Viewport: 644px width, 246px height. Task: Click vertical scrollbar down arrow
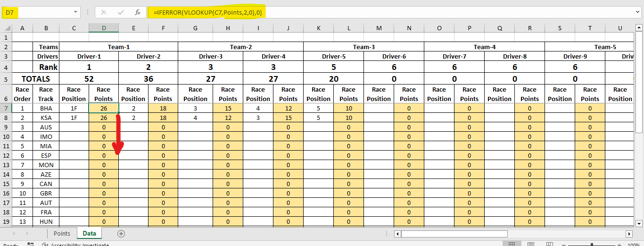pos(639,223)
